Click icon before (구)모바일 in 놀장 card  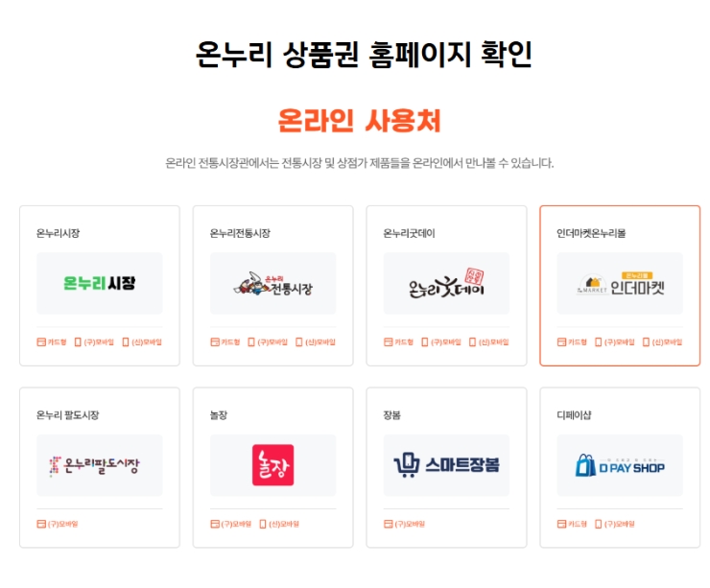215,524
